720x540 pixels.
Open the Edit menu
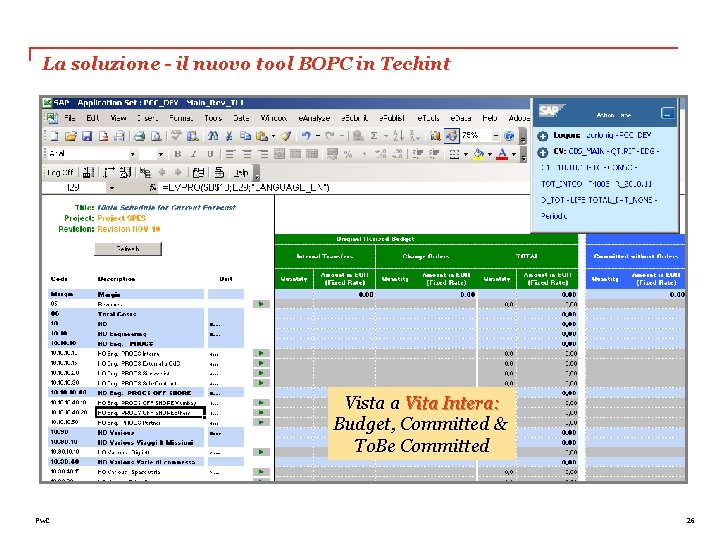(93, 118)
